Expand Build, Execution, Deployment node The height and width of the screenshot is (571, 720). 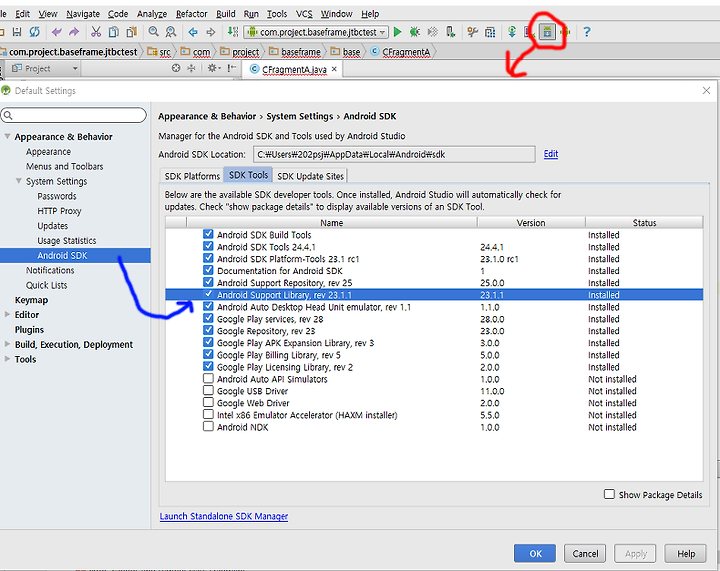tap(7, 344)
